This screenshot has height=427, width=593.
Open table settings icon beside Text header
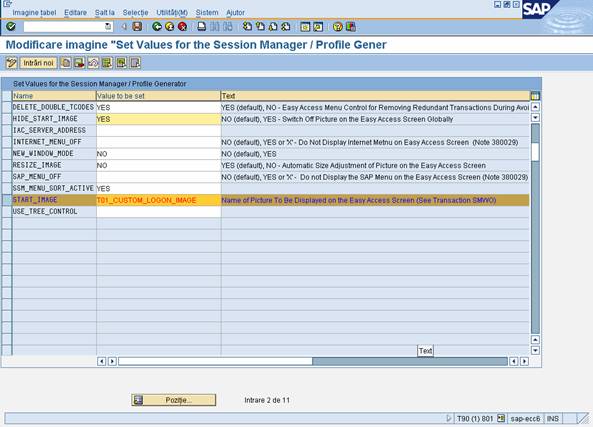[535, 96]
